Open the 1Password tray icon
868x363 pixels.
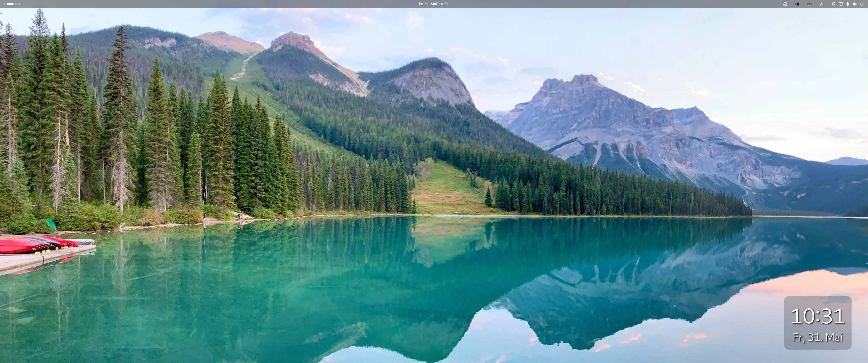pos(797,4)
